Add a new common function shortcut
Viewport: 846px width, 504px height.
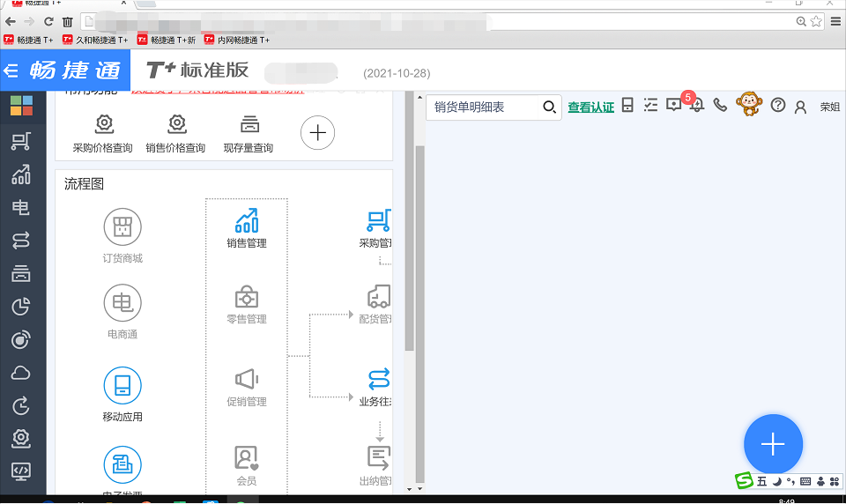(x=317, y=133)
